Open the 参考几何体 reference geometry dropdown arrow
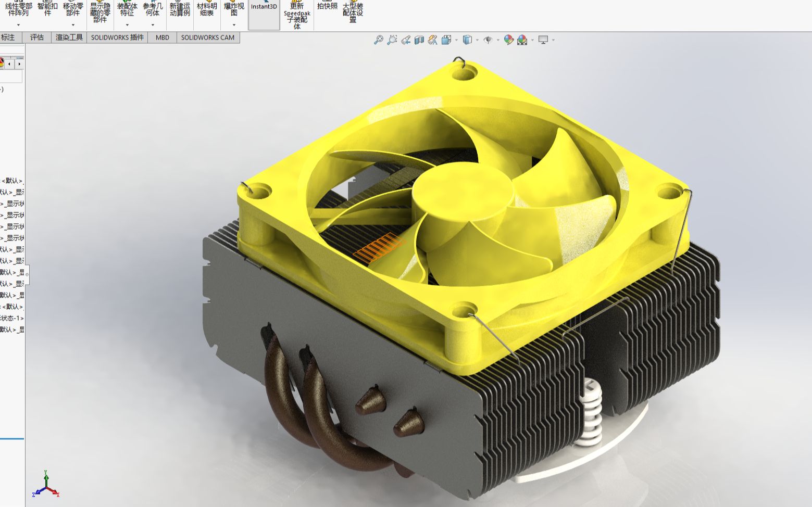Image resolution: width=812 pixels, height=507 pixels. pos(153,25)
